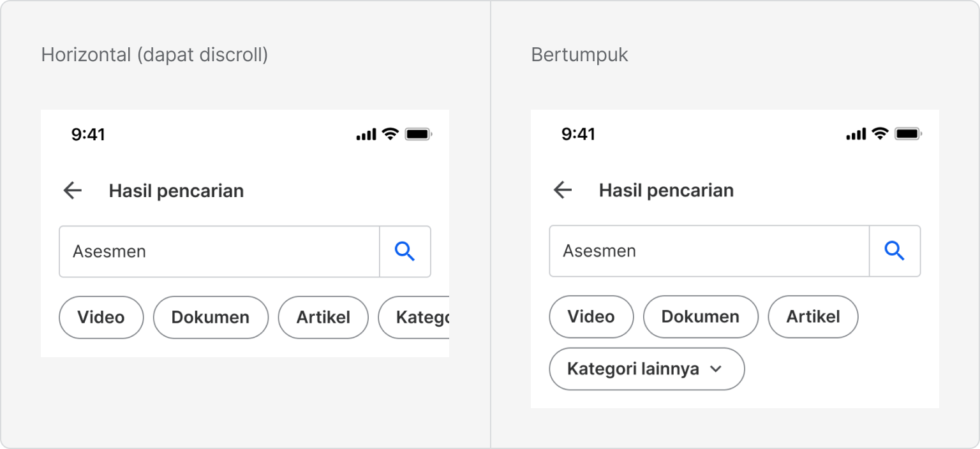Toggle Dokumen chip in Horizontal example
The image size is (980, 449).
(211, 317)
